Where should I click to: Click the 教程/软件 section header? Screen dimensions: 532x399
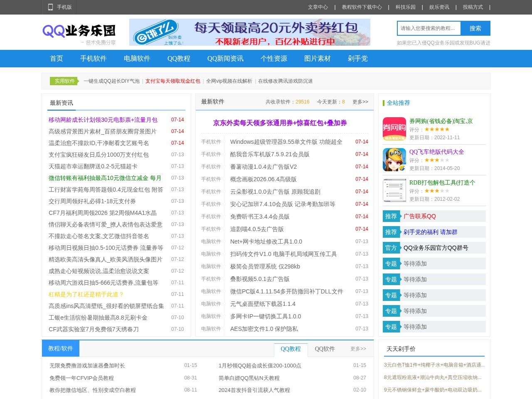click(61, 348)
